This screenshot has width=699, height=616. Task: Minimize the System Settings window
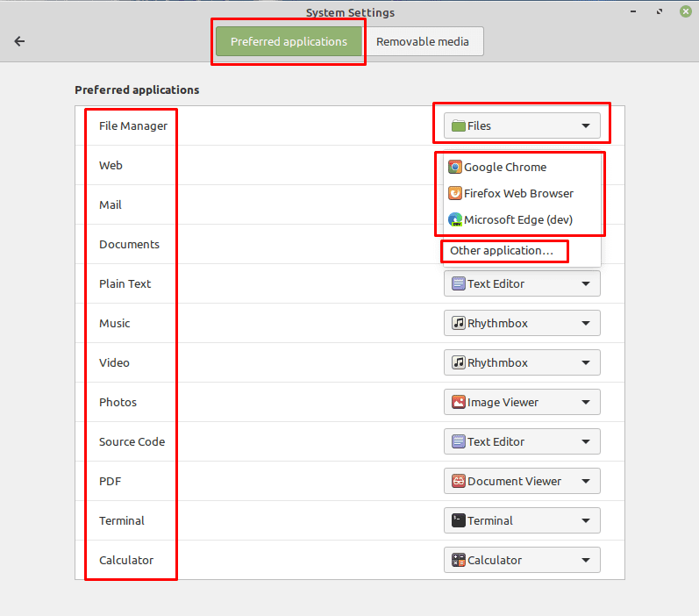(633, 11)
